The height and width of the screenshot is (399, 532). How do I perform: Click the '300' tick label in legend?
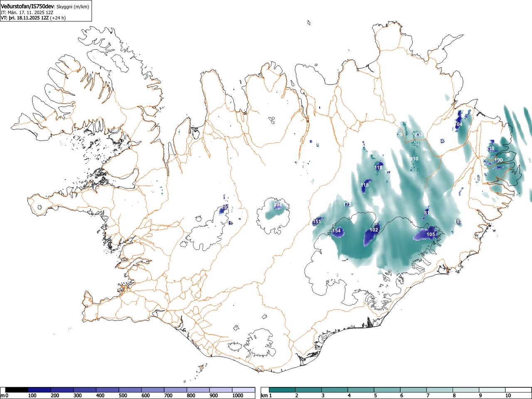[x=77, y=396]
